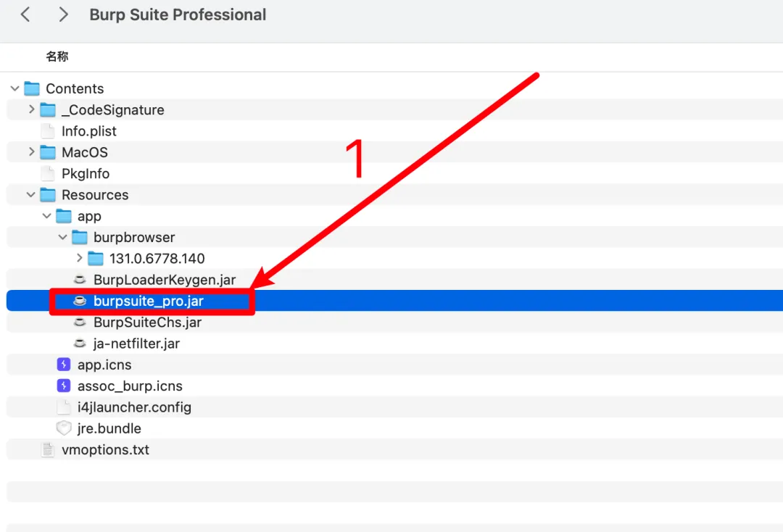783x532 pixels.
Task: Click the assoc_burp.icns purple icon
Action: [x=64, y=386]
